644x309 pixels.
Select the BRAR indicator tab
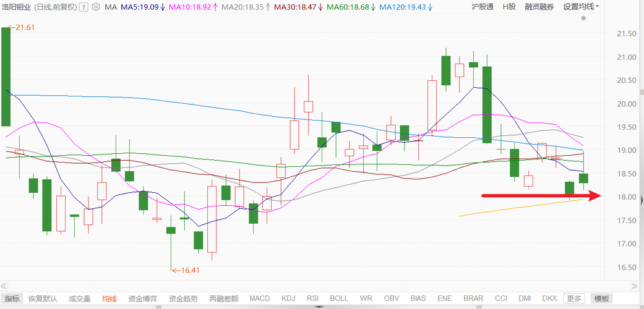coord(473,298)
